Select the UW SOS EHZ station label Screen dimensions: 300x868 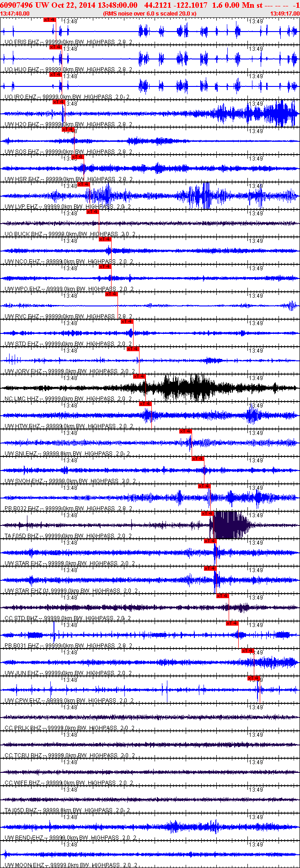click(69, 152)
